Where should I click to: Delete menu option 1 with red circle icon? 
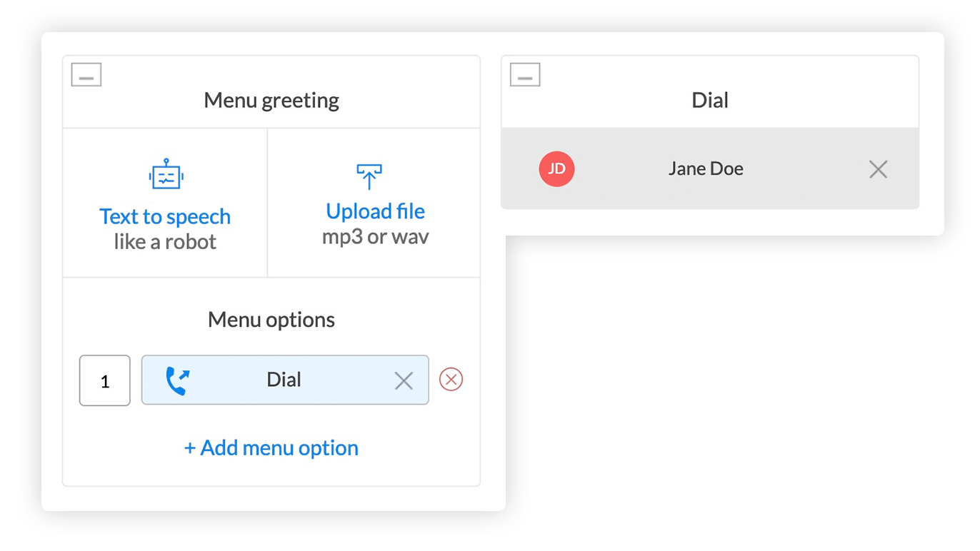click(451, 380)
